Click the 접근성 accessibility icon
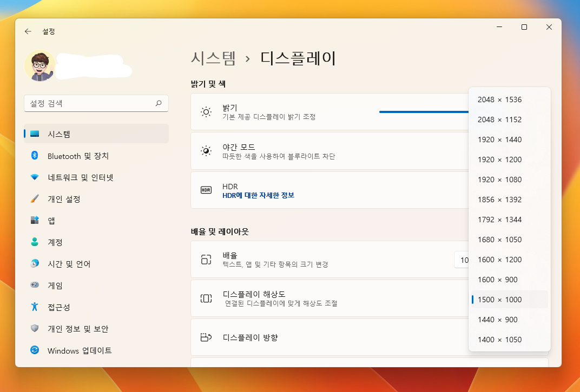Viewport: 580px width, 392px height. [35, 307]
